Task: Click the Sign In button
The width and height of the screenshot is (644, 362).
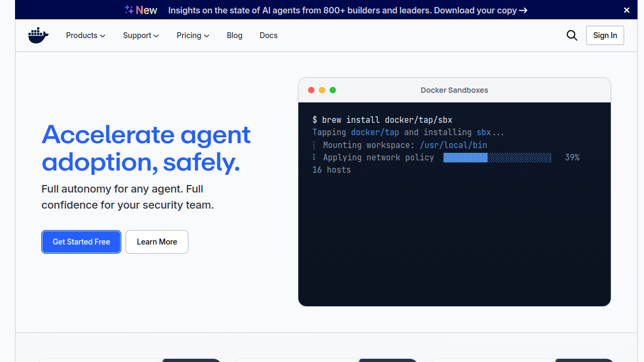Action: (x=605, y=35)
